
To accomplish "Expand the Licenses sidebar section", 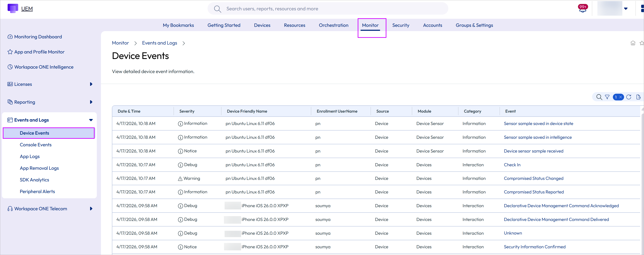I will (91, 84).
